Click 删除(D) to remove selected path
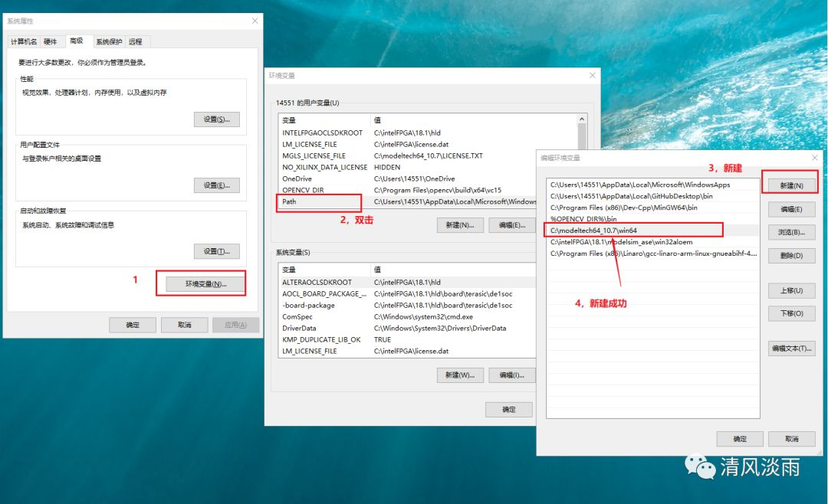The height and width of the screenshot is (504, 828). click(x=793, y=255)
